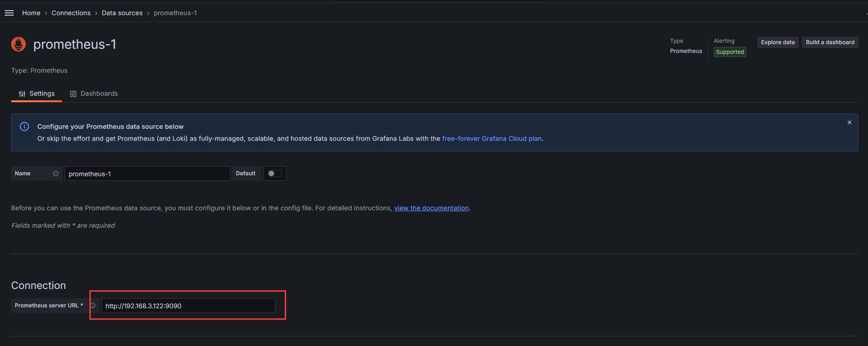868x346 pixels.
Task: Go to Home in breadcrumb
Action: 31,13
